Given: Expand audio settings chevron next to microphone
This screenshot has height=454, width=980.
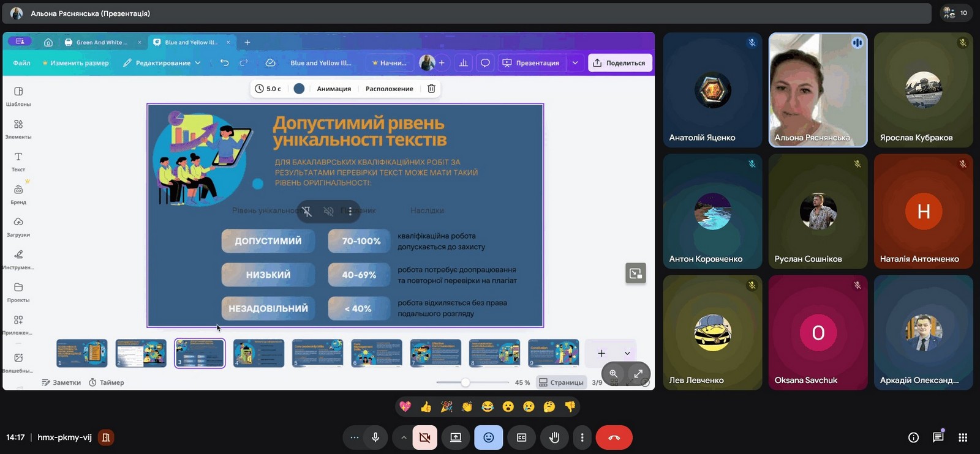Looking at the screenshot, I should 403,437.
